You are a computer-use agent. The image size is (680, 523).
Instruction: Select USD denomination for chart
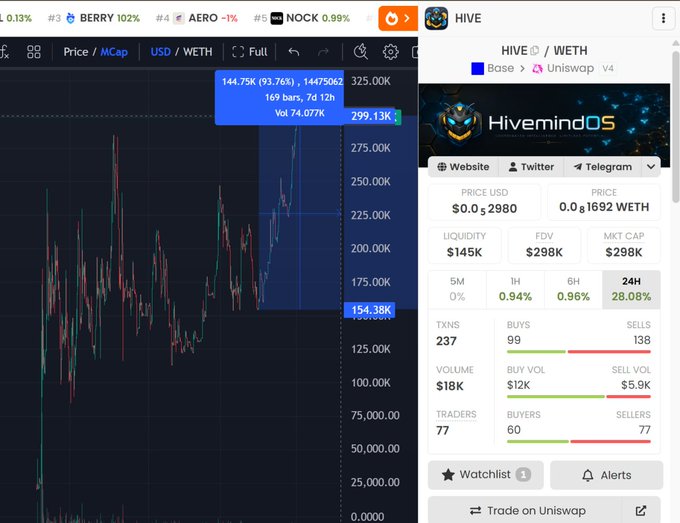[160, 52]
